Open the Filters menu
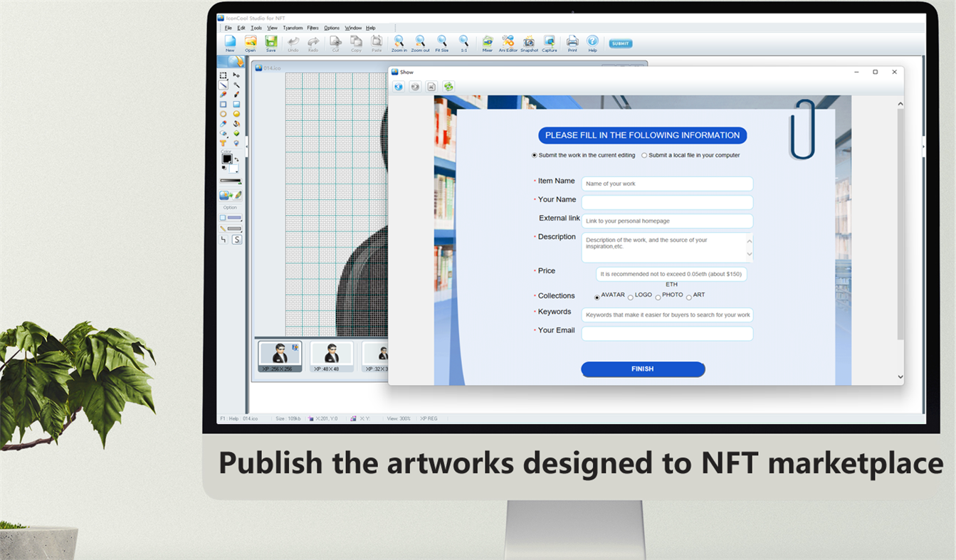 click(x=312, y=28)
